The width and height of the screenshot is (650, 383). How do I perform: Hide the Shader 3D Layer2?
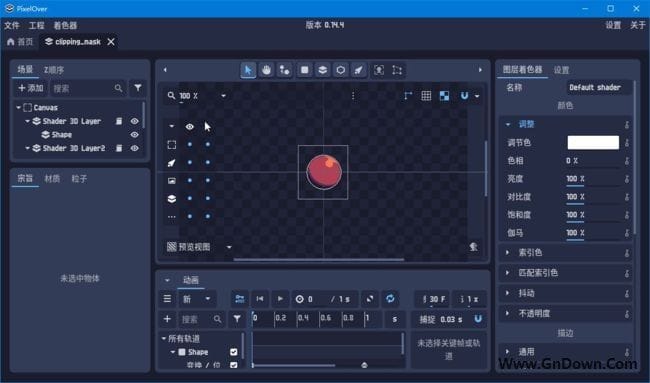click(134, 148)
